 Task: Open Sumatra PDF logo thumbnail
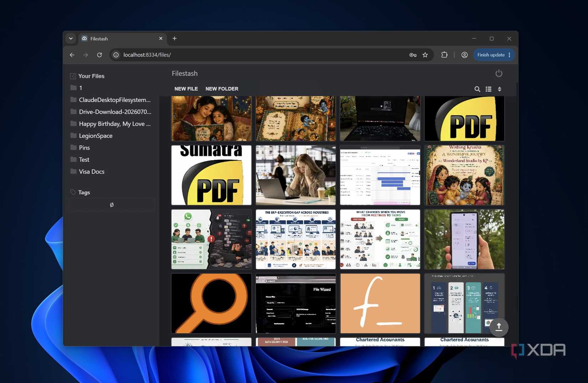pyautogui.click(x=211, y=175)
